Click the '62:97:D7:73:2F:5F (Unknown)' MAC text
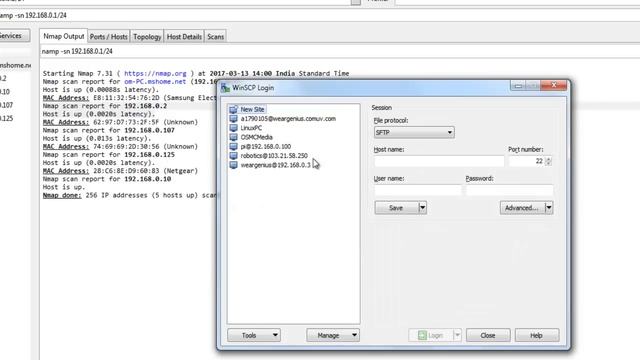This screenshot has height=360, width=640. tap(145, 122)
